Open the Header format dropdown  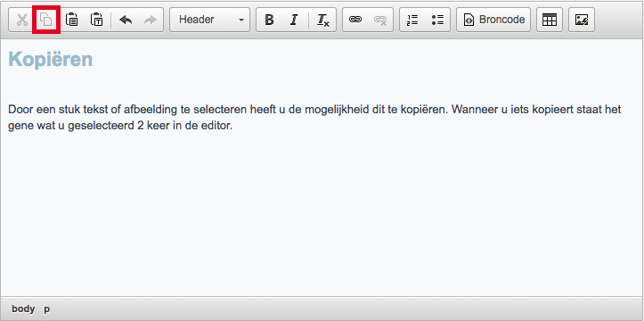coord(209,20)
